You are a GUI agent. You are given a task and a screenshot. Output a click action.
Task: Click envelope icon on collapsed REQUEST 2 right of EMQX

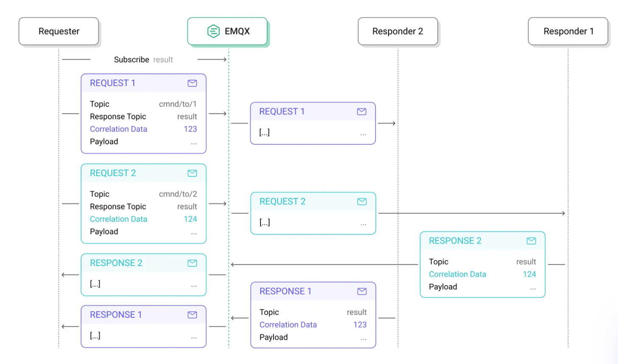(362, 202)
